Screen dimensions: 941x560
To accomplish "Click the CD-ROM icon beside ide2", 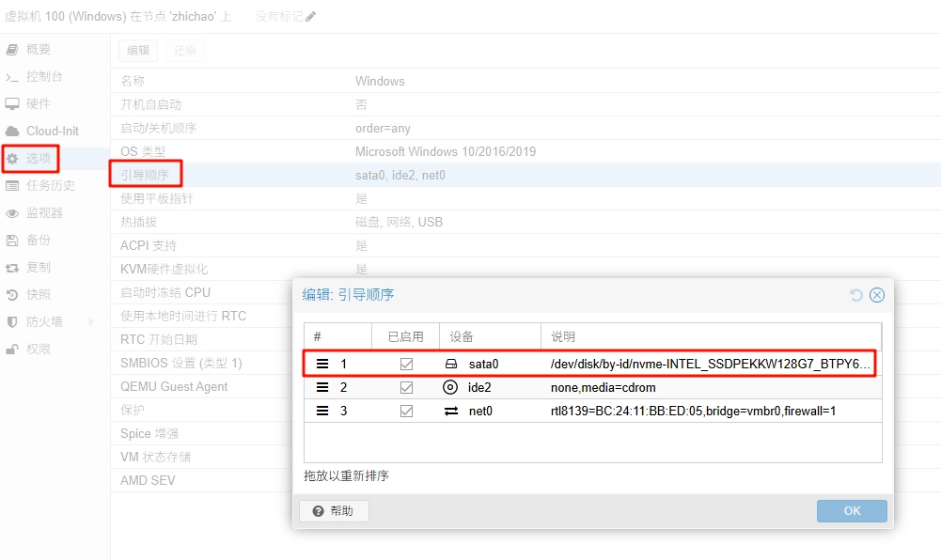I will pyautogui.click(x=450, y=387).
